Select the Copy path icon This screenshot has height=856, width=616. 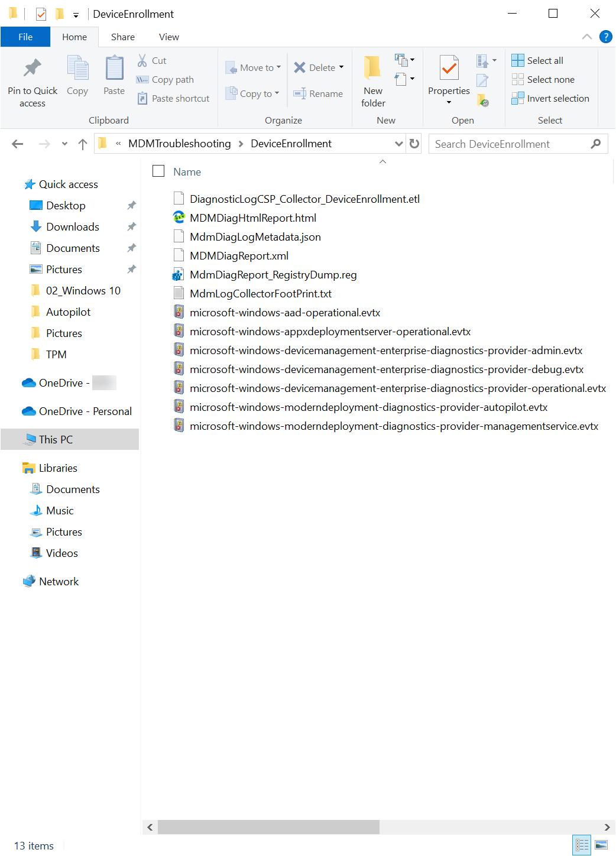coord(142,79)
